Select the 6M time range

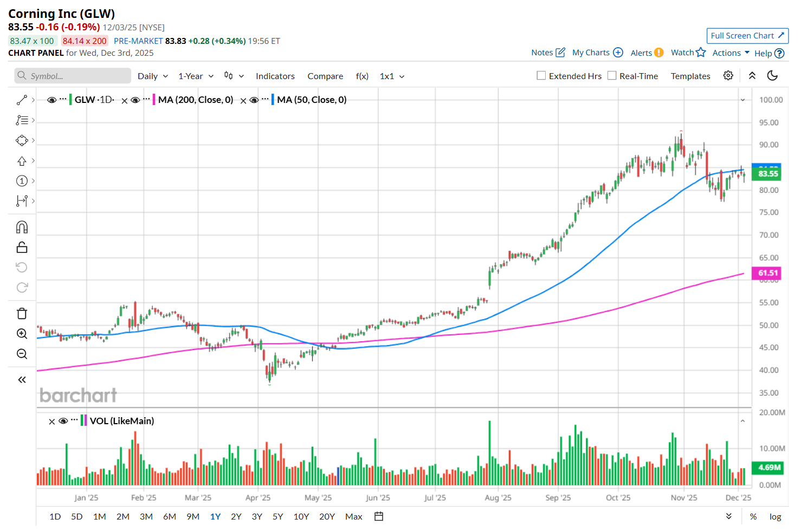coord(170,517)
